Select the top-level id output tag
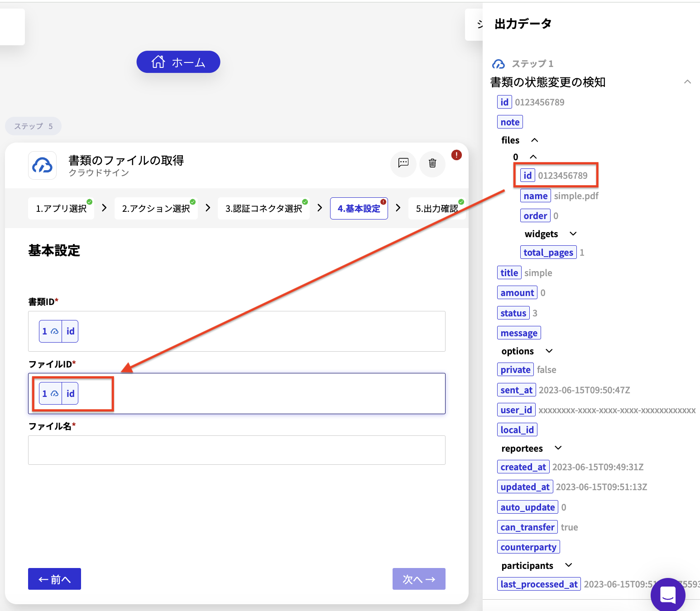 coord(504,102)
